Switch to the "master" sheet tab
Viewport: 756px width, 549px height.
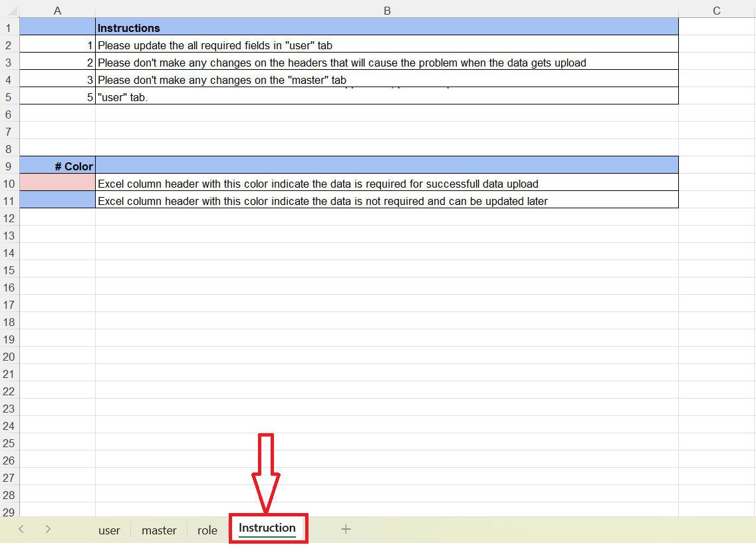(159, 530)
